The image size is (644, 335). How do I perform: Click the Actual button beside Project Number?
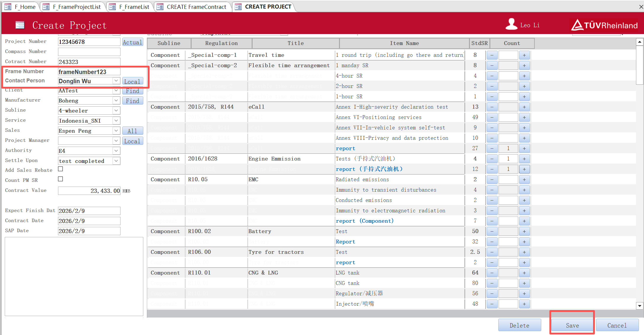click(132, 42)
